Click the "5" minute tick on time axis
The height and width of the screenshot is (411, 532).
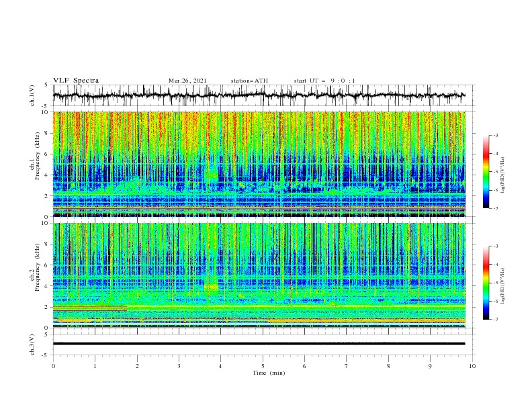click(x=263, y=366)
